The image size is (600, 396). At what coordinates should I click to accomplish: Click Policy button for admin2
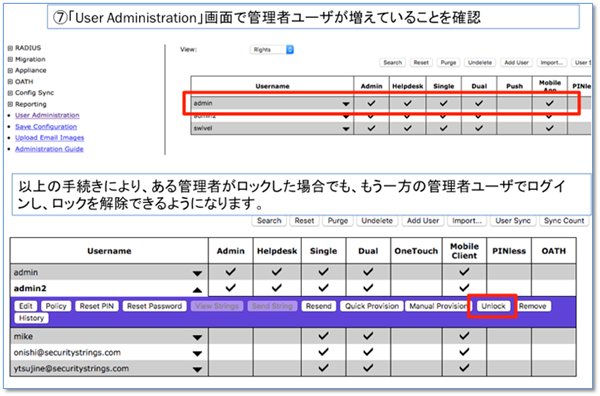56,306
